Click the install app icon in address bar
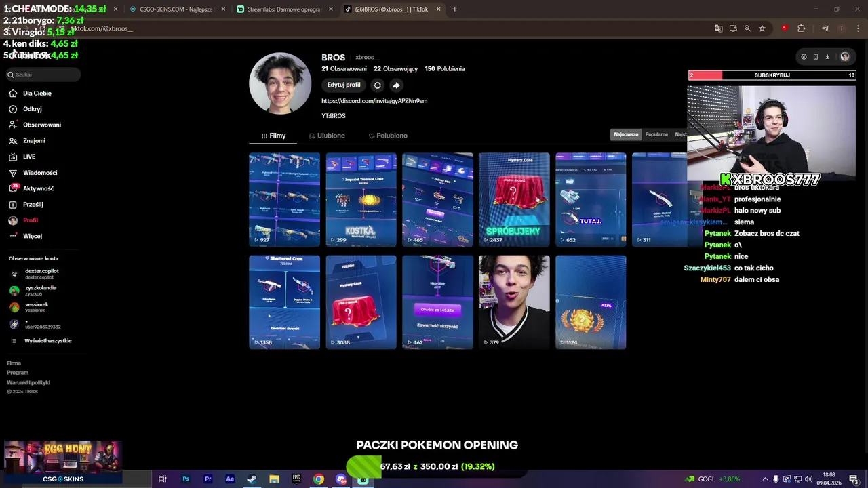Screen dimensions: 868x488 (733, 28)
